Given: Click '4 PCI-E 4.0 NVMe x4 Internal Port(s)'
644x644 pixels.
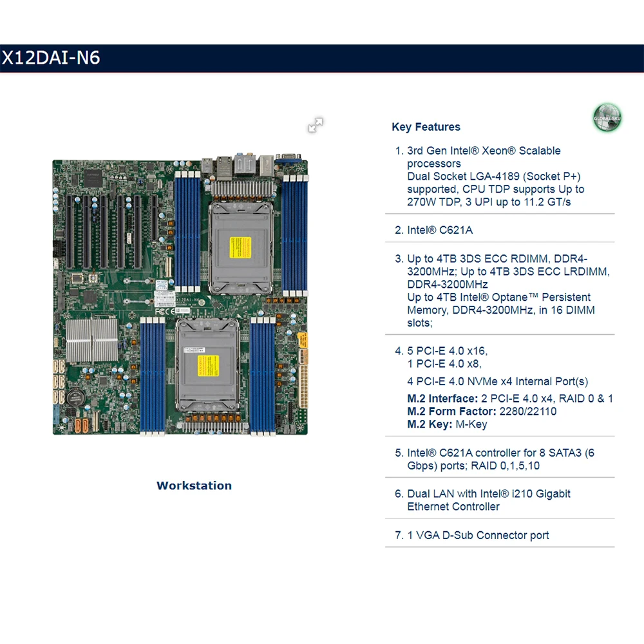Looking at the screenshot, I should pos(497,381).
